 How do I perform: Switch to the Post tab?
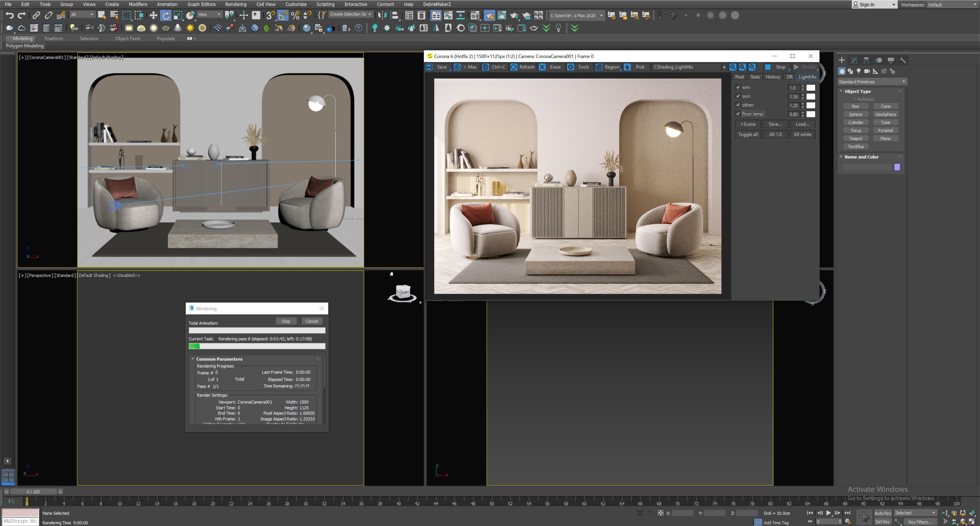[x=739, y=77]
